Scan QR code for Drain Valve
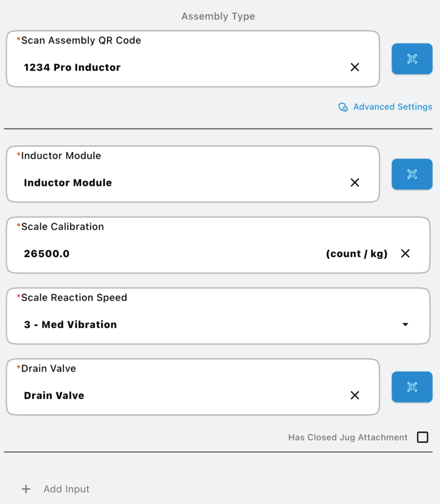 point(412,387)
